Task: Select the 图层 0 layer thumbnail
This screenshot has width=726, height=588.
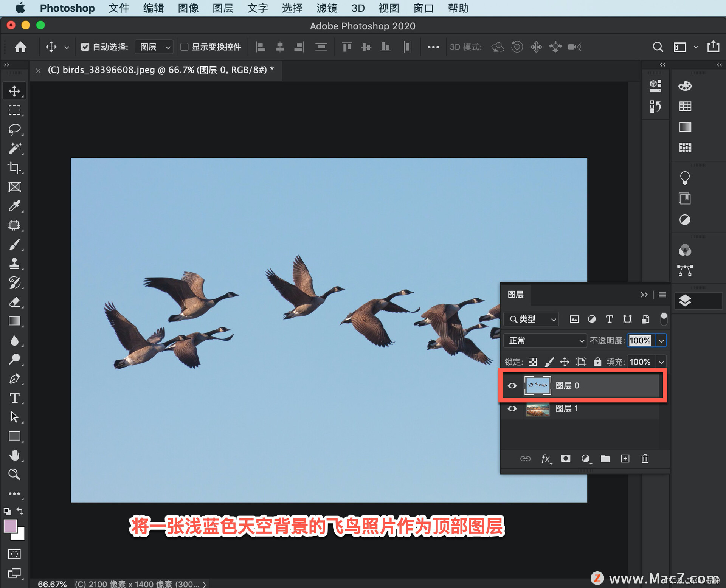Action: (537, 385)
